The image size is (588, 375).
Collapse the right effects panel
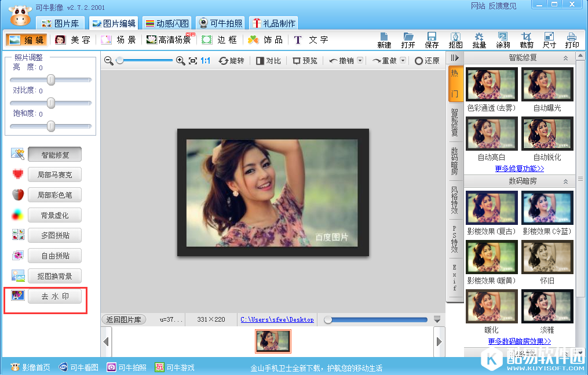coord(455,58)
